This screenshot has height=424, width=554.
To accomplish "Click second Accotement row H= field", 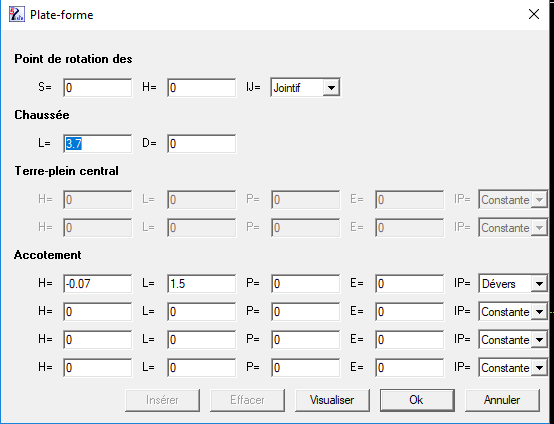I will (98, 312).
